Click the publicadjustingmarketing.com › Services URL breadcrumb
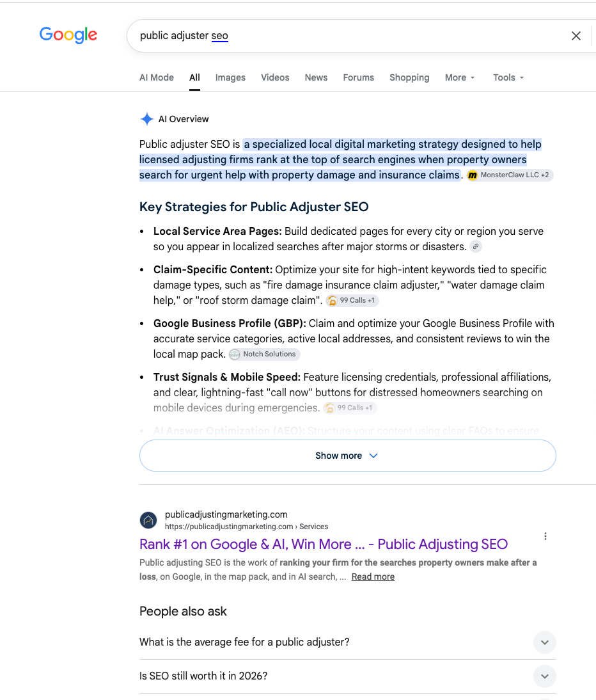This screenshot has height=700, width=596. point(246,527)
